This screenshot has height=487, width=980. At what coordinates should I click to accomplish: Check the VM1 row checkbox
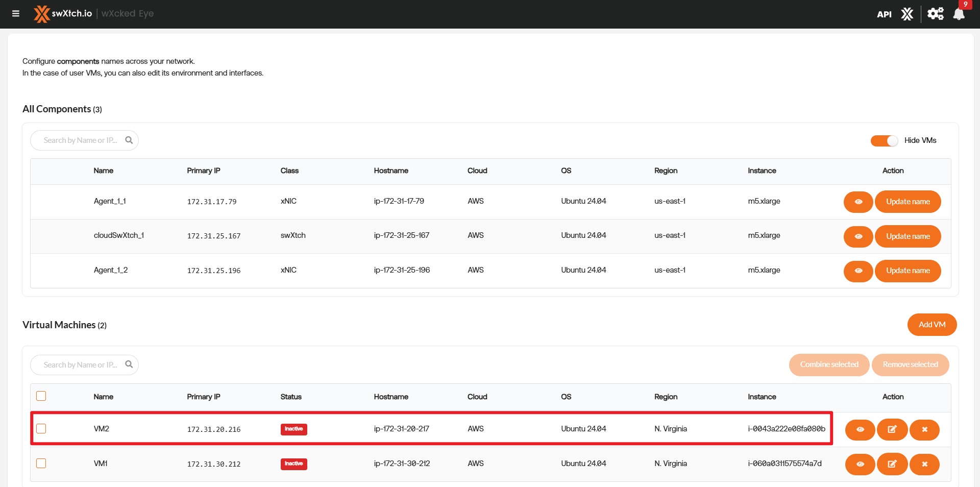click(x=41, y=464)
